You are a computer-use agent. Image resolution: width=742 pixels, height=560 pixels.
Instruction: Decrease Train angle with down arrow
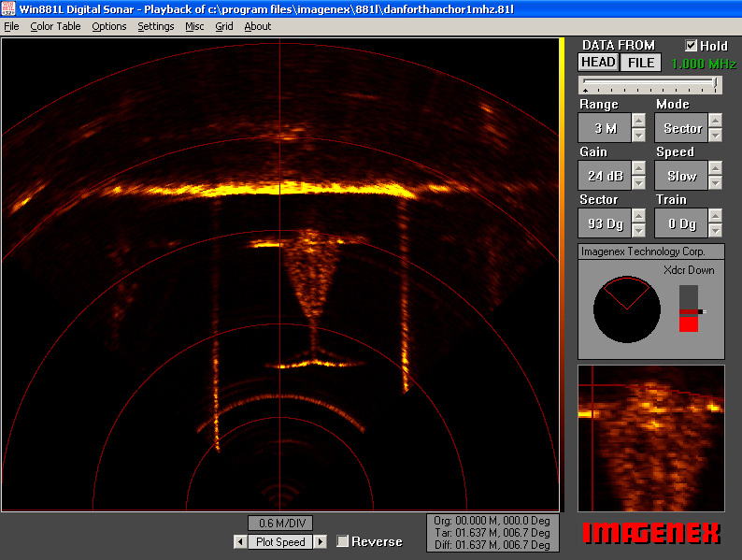[716, 231]
